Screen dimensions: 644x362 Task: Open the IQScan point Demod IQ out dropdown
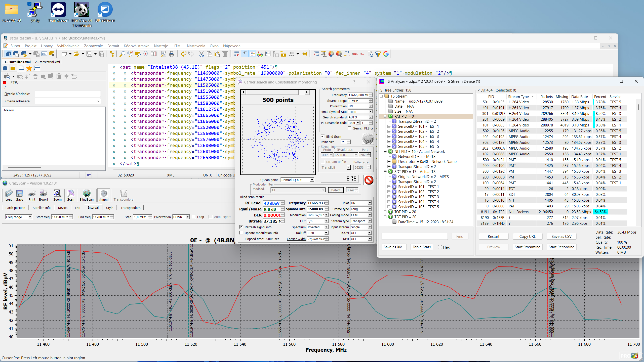[312, 180]
